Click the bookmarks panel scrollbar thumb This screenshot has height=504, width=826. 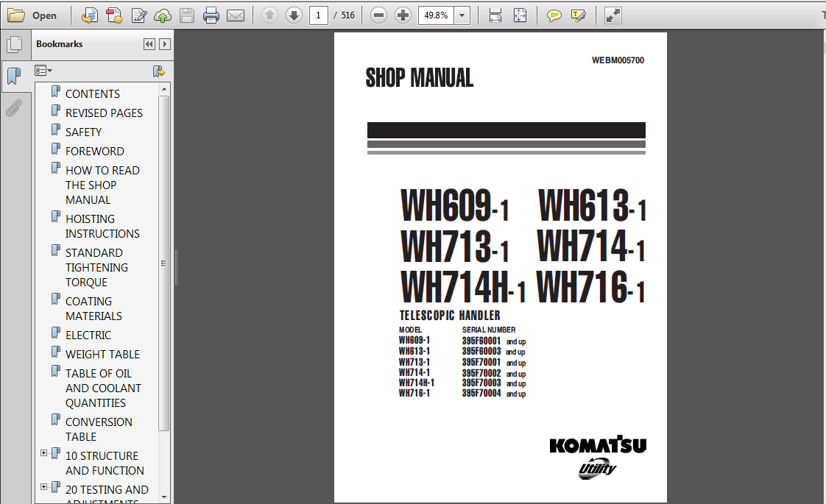tap(164, 263)
